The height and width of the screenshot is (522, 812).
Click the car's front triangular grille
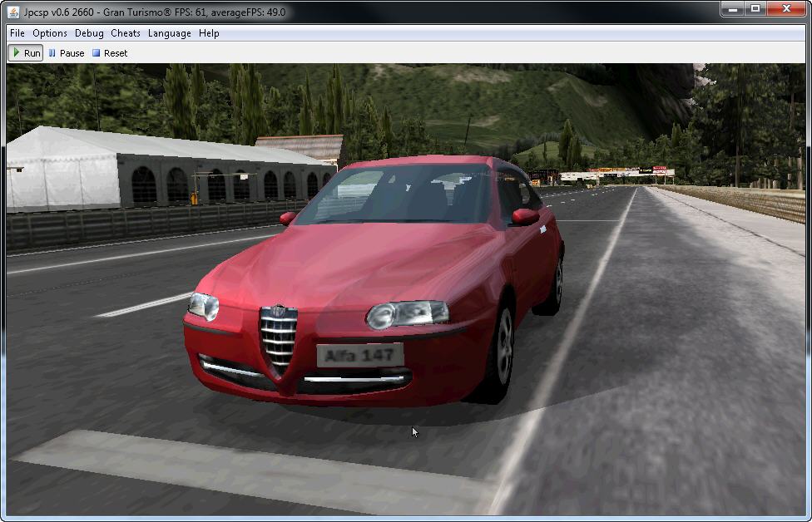tap(278, 341)
